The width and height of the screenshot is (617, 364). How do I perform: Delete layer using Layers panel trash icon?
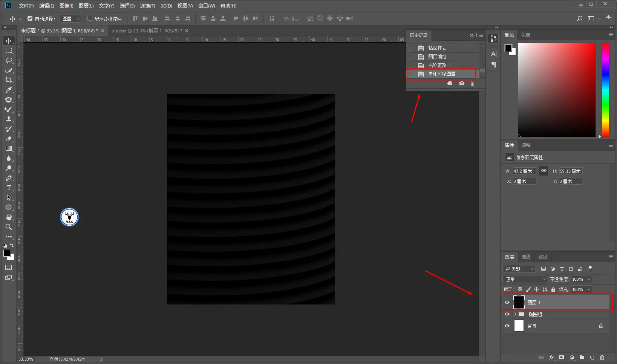602,357
